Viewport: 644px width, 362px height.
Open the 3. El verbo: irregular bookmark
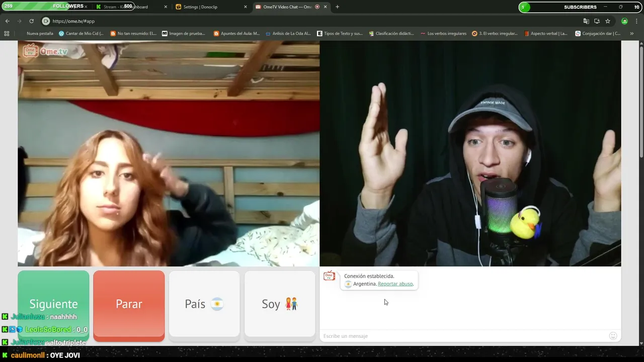[x=495, y=34]
